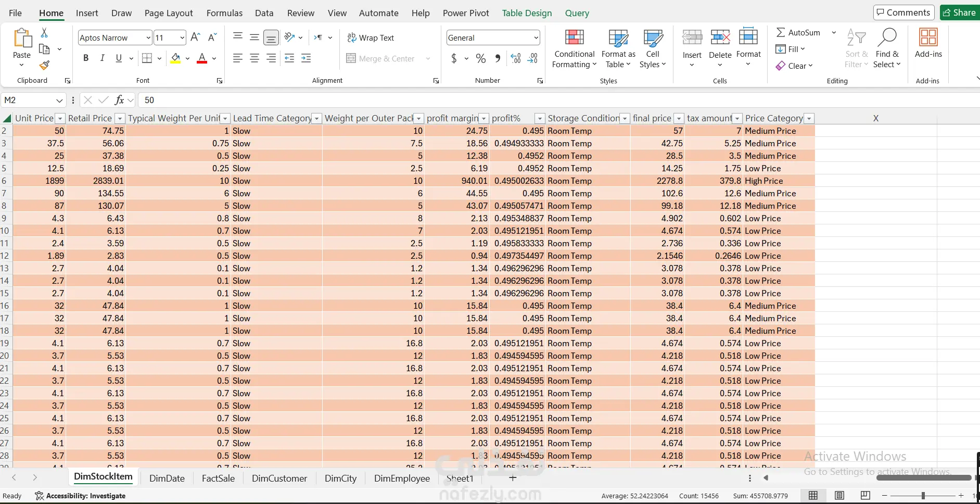Open Cell Styles gallery

[653, 49]
